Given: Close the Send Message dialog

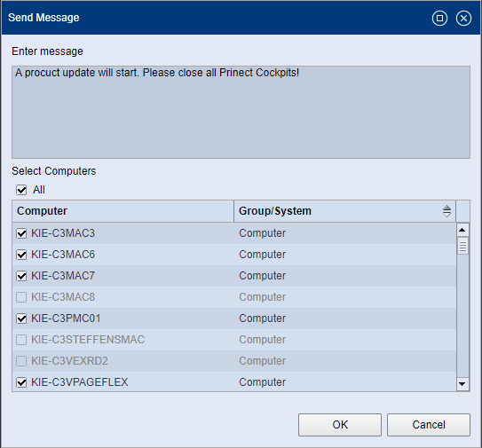Looking at the screenshot, I should 463,18.
